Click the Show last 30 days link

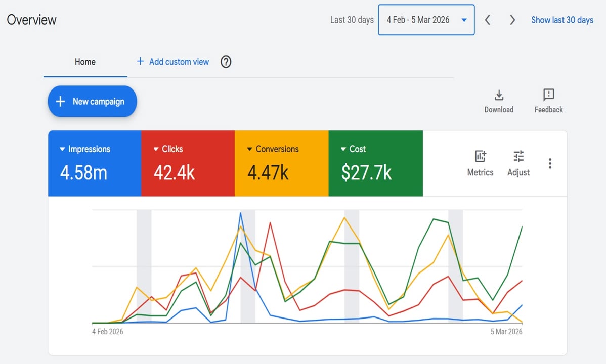pos(562,20)
